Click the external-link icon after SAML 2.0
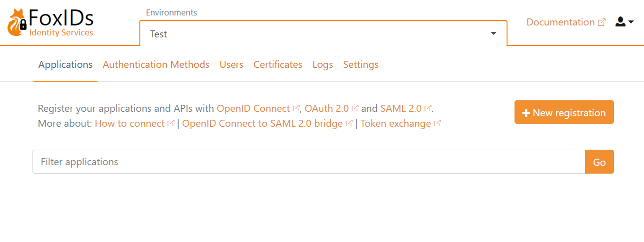Viewport: 644px width, 242px height. click(x=427, y=108)
